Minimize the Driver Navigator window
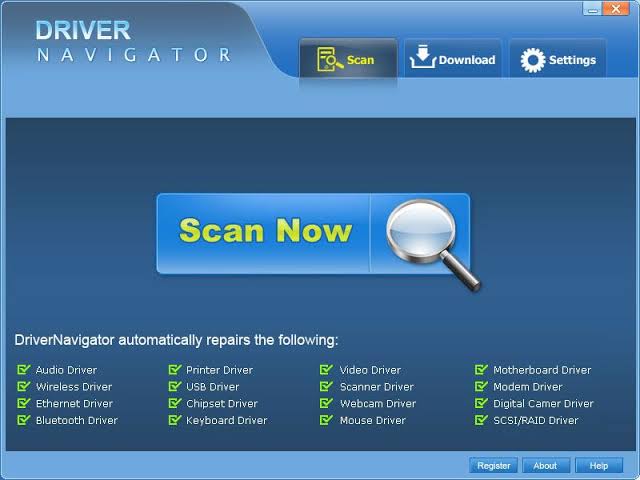The width and height of the screenshot is (640, 480). click(x=592, y=9)
